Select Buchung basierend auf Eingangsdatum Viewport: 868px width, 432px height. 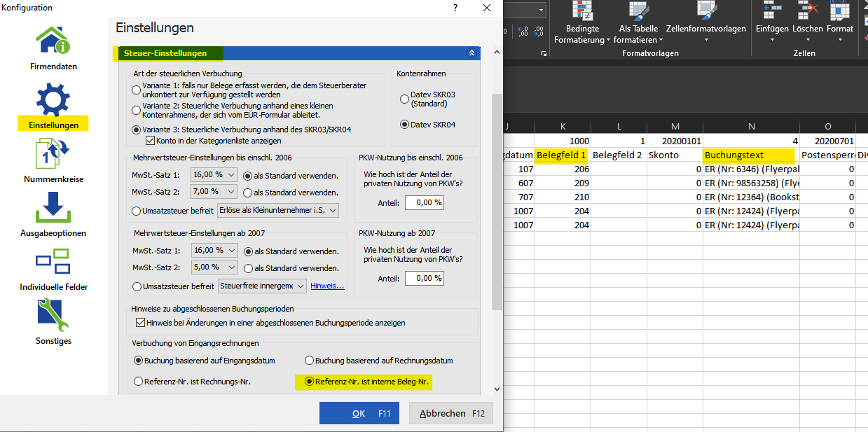[x=137, y=361]
